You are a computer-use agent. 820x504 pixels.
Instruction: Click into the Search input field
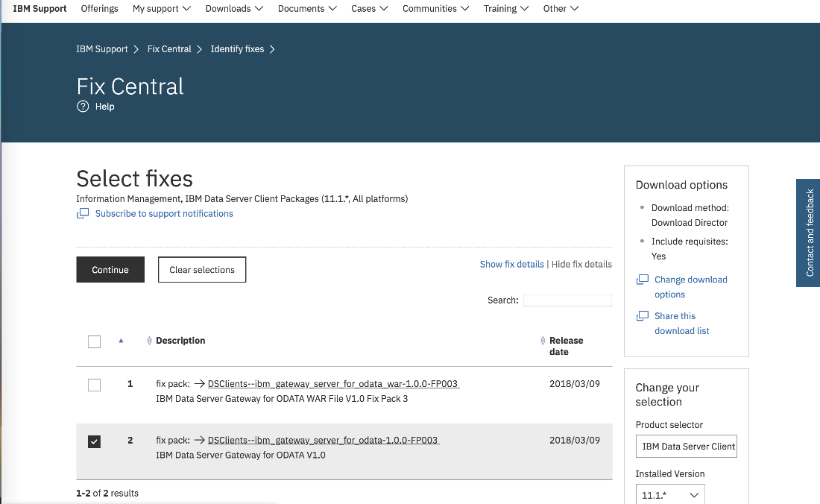(x=567, y=300)
